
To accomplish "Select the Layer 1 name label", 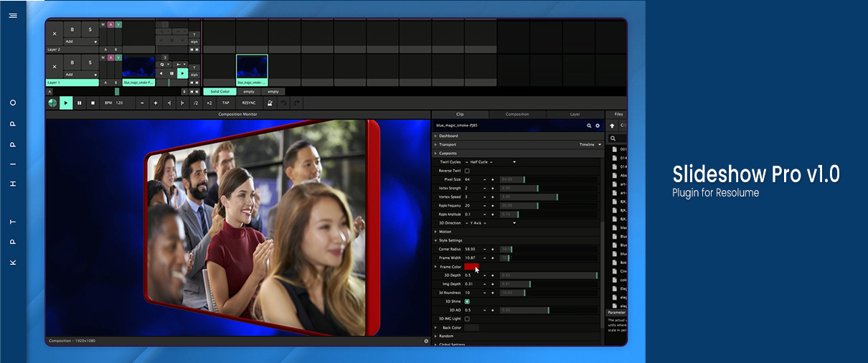I will (x=72, y=82).
